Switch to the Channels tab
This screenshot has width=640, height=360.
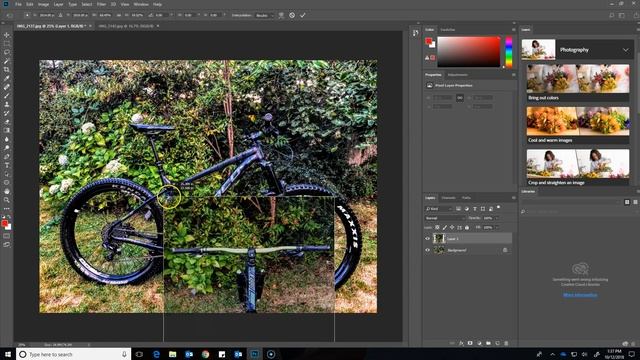point(449,198)
